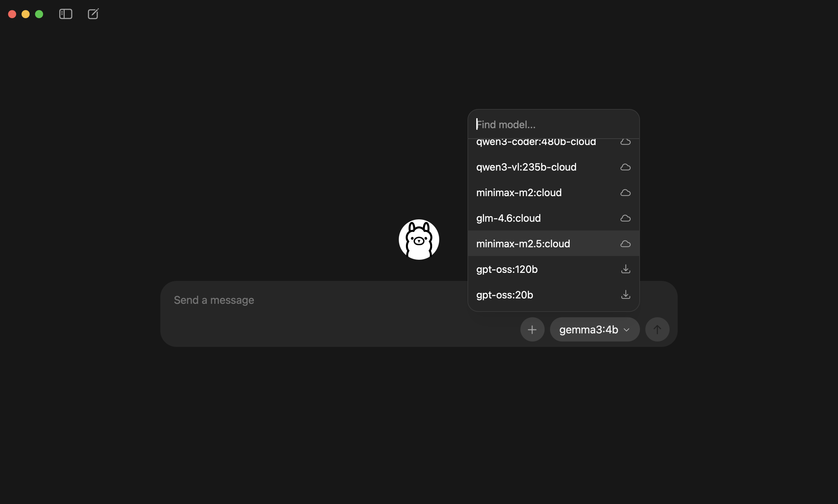The width and height of the screenshot is (838, 504).
Task: Click the Ollama llama logo
Action: tap(419, 240)
